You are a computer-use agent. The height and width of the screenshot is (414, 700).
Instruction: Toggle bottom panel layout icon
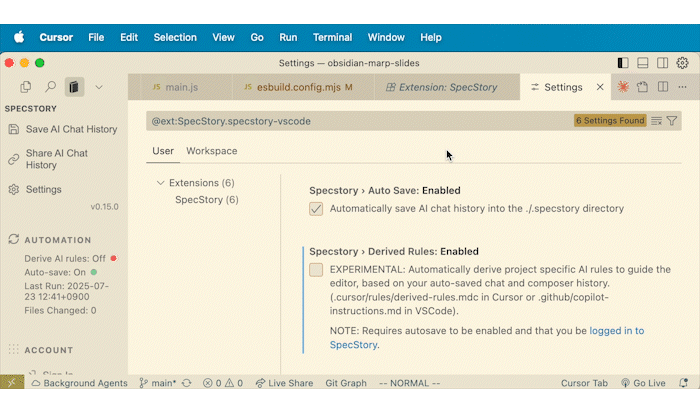(642, 63)
